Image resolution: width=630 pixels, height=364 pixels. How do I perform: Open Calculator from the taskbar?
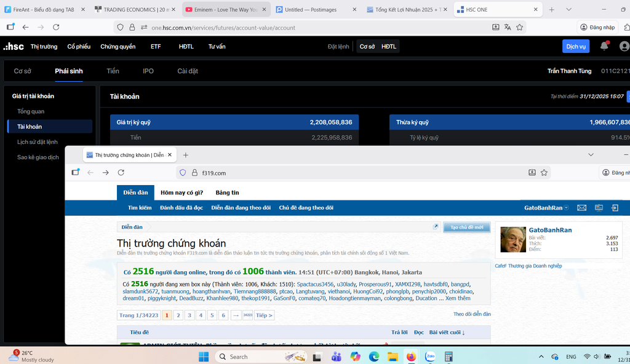click(x=449, y=357)
